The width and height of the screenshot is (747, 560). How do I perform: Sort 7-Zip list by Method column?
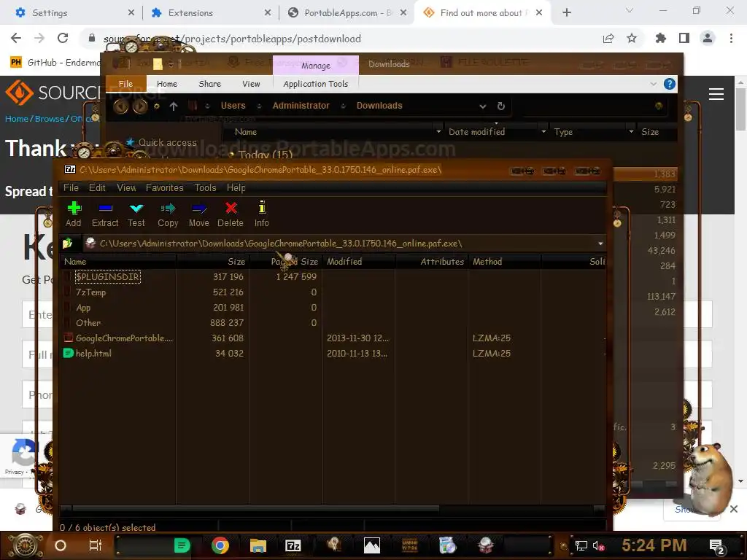(x=504, y=262)
